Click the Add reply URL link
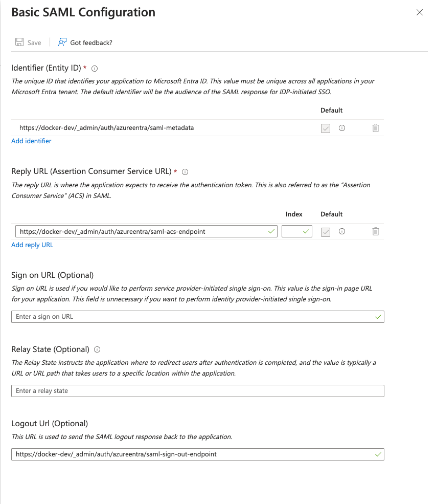Viewport: 436px width, 504px height. pyautogui.click(x=32, y=245)
